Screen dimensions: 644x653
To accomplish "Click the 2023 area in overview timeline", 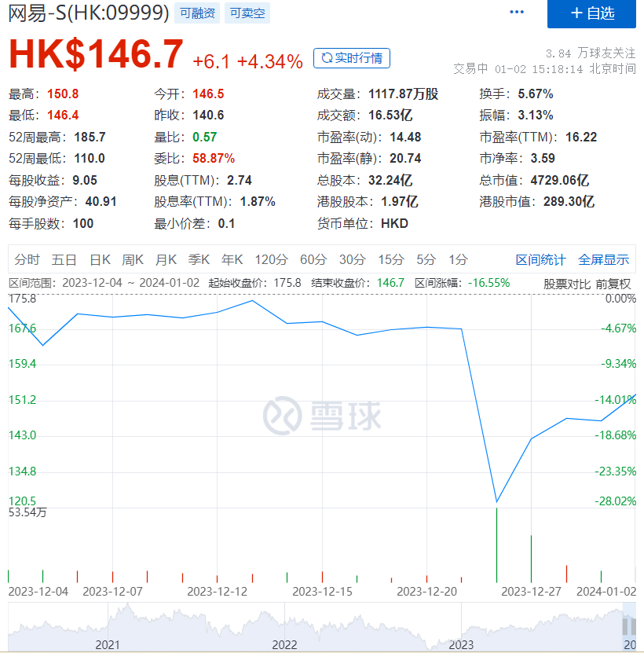I will click(461, 644).
